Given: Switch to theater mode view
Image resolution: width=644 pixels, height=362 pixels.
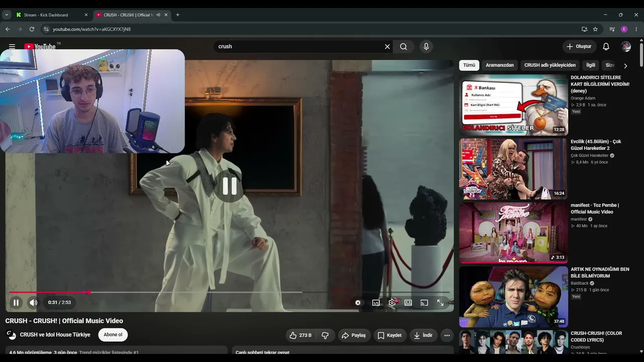Looking at the screenshot, I should (x=408, y=303).
